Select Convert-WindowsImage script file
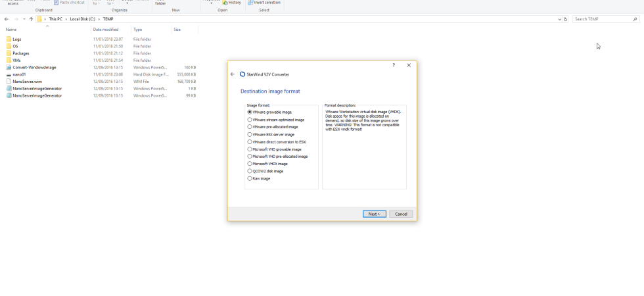 pyautogui.click(x=34, y=67)
